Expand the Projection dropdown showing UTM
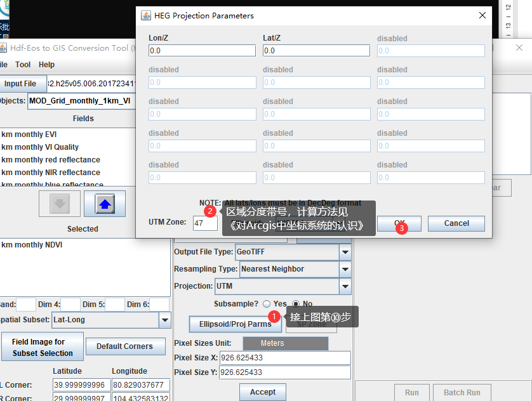The height and width of the screenshot is (401, 532). 344,286
